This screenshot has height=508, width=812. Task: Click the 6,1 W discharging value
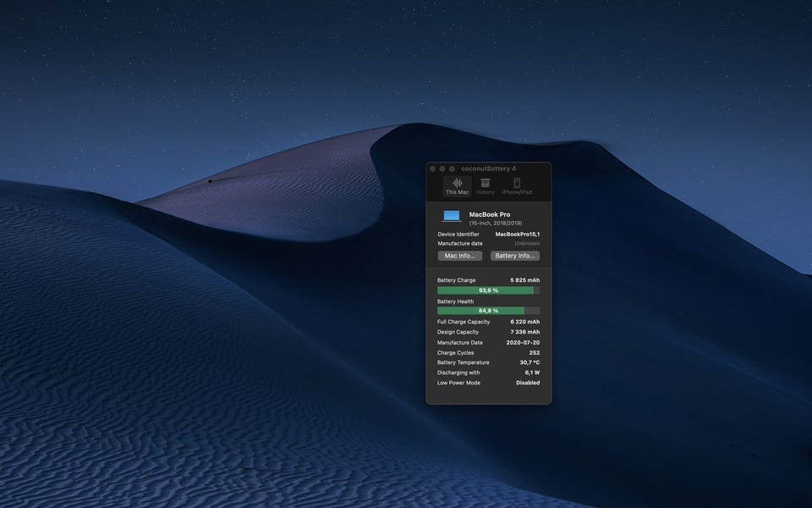click(x=532, y=373)
